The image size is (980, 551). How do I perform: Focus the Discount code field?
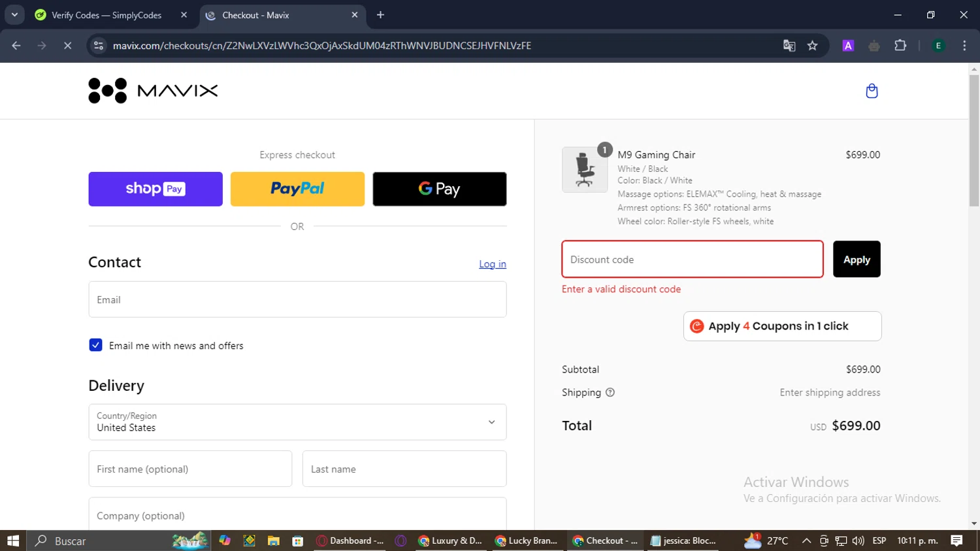coord(693,259)
